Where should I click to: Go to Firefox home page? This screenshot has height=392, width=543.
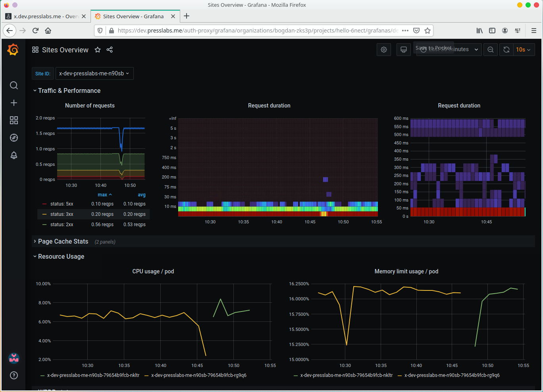tap(48, 31)
